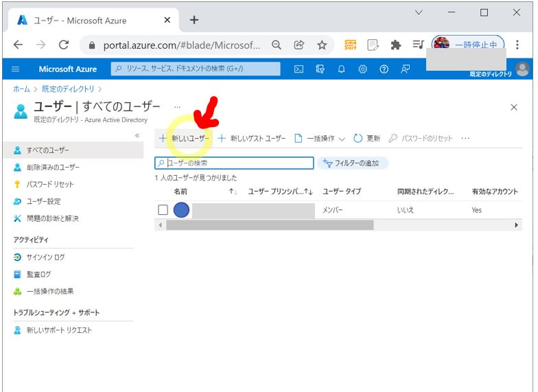Open the media control playlist icon
The width and height of the screenshot is (538, 392).
pos(419,45)
